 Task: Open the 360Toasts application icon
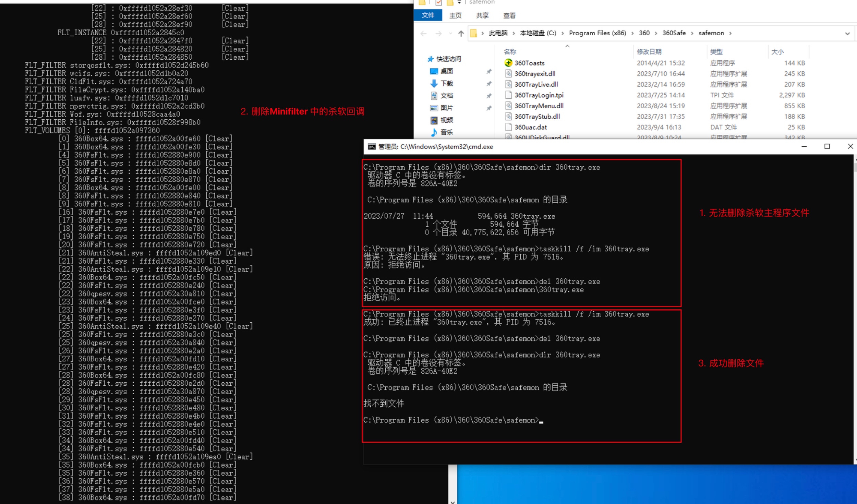[x=508, y=63]
